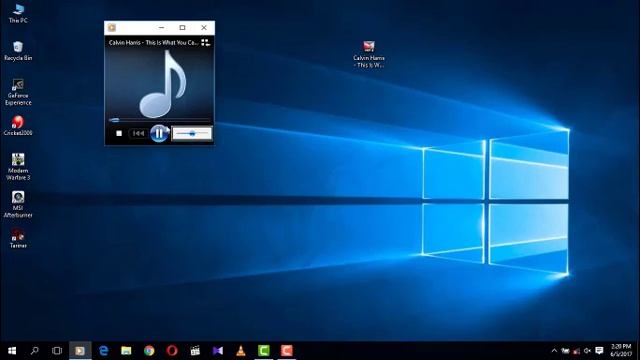Open the system tray volume icon
This screenshot has height=360, width=640.
pyautogui.click(x=587, y=351)
